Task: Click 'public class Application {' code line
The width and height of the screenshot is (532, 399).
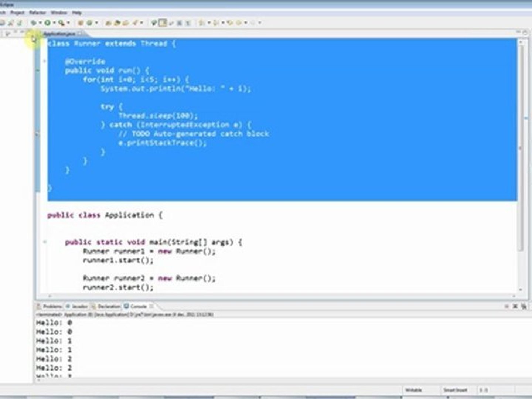Action: click(x=105, y=215)
